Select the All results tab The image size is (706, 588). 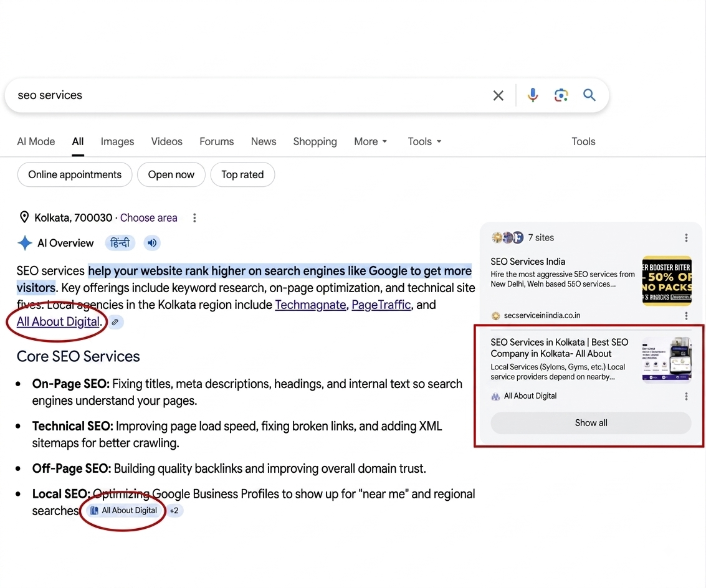click(78, 141)
